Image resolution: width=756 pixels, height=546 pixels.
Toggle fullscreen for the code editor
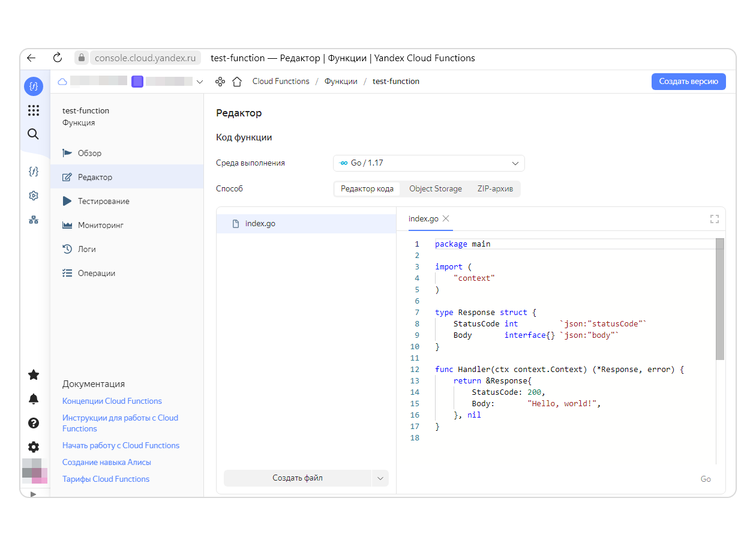coord(715,219)
